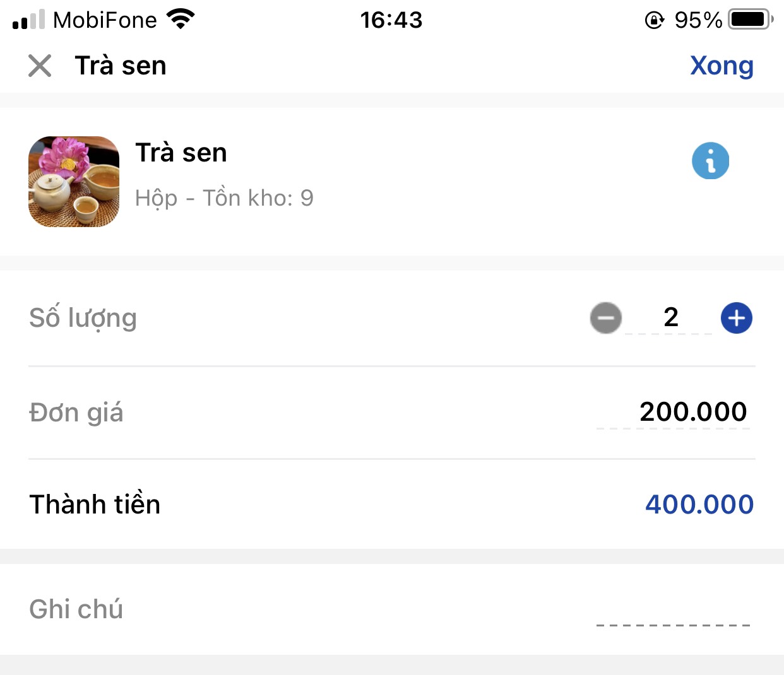Tap the rotation lock status icon
784x675 pixels.
pyautogui.click(x=654, y=20)
